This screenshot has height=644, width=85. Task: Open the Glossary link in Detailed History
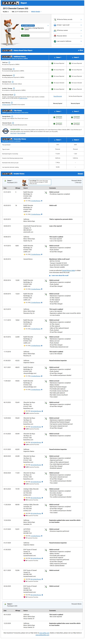(x=80, y=174)
